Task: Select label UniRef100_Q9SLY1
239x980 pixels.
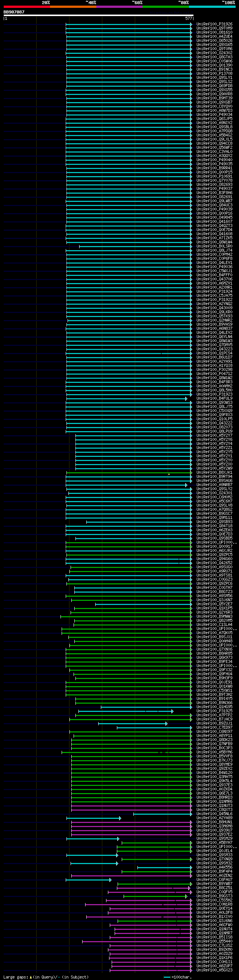Action: pos(214,78)
